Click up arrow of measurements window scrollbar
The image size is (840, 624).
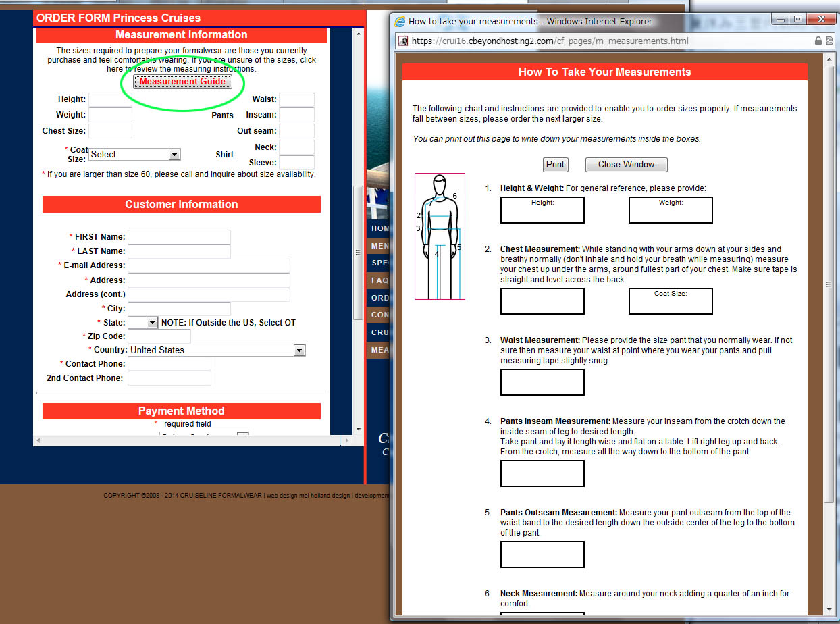pyautogui.click(x=829, y=59)
